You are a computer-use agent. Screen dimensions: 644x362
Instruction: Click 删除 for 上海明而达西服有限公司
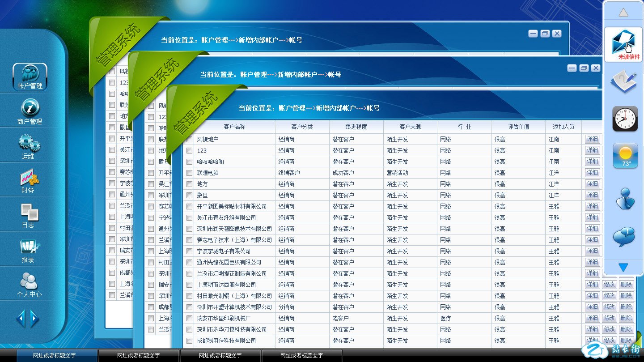627,285
